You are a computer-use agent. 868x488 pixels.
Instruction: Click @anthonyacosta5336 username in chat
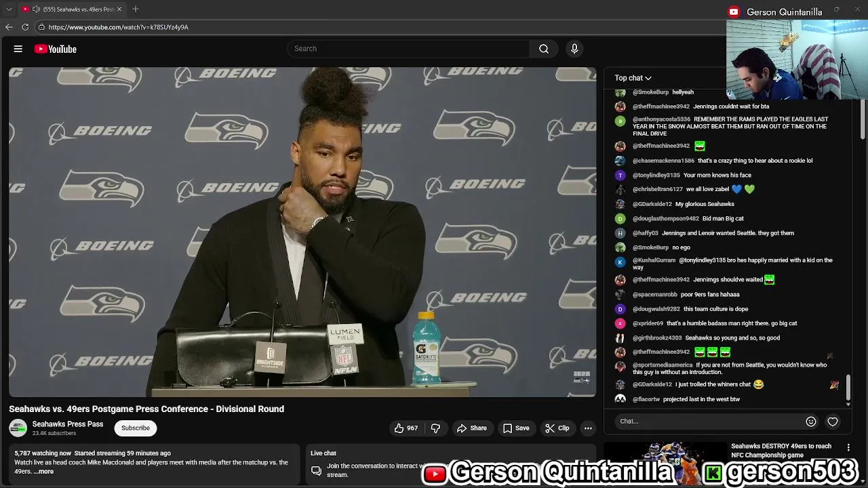click(x=661, y=119)
